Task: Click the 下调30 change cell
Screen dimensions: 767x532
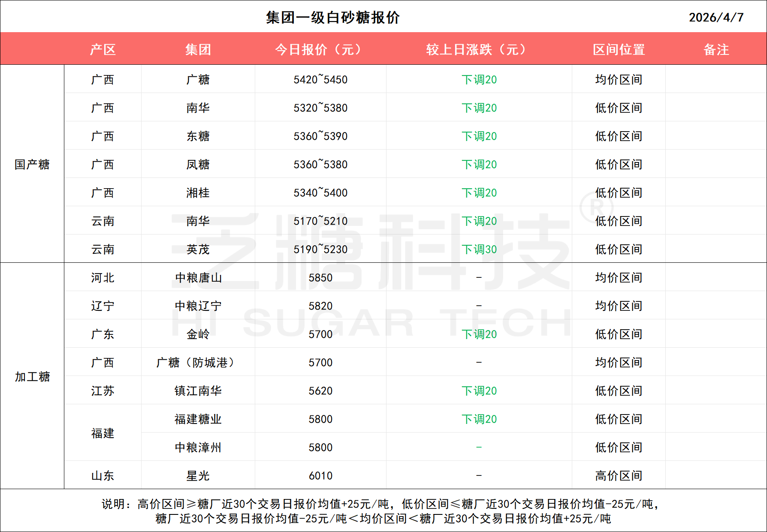Action: (x=479, y=249)
